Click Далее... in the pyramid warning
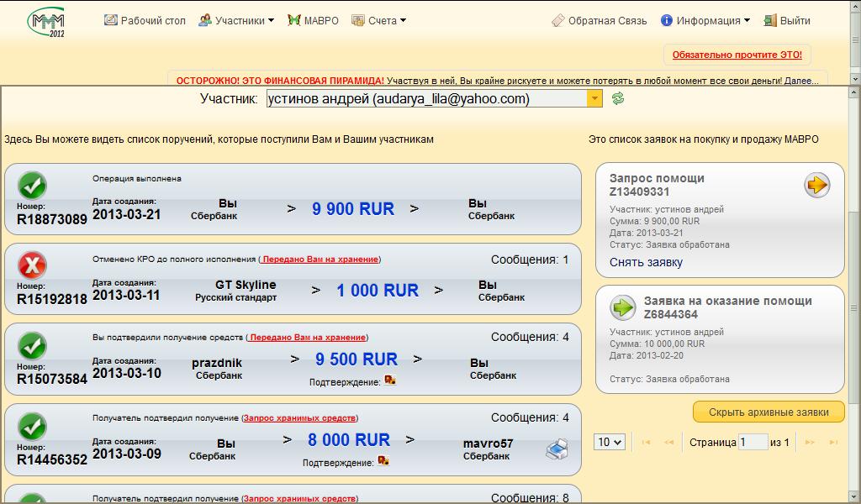Screen dimensions: 861x504 coord(801,81)
